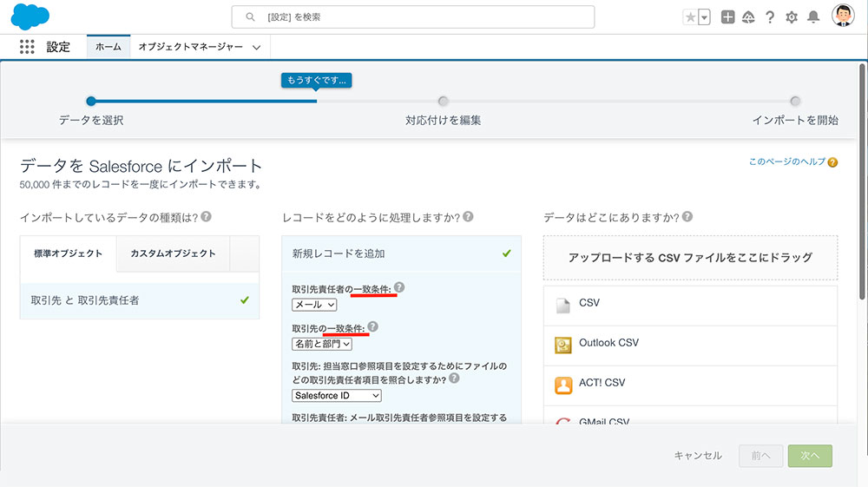Image resolution: width=868 pixels, height=487 pixels.
Task: Open the このページのヘルプ link
Action: (x=786, y=161)
